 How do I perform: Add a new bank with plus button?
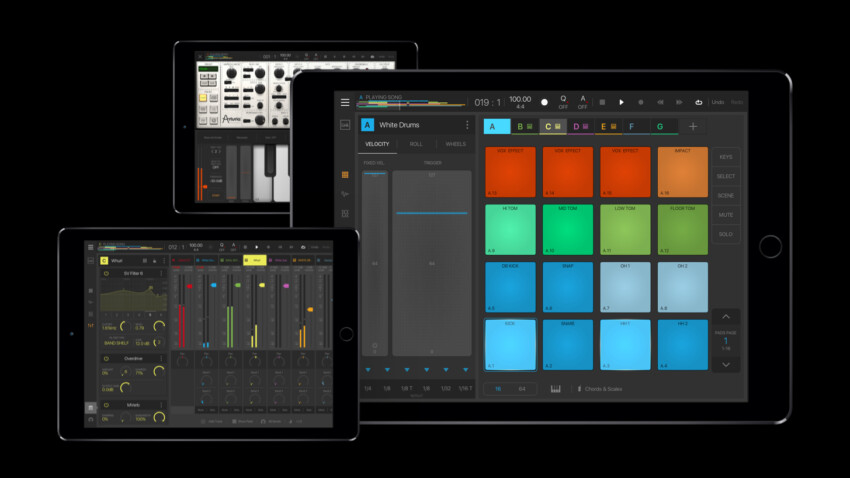point(693,126)
